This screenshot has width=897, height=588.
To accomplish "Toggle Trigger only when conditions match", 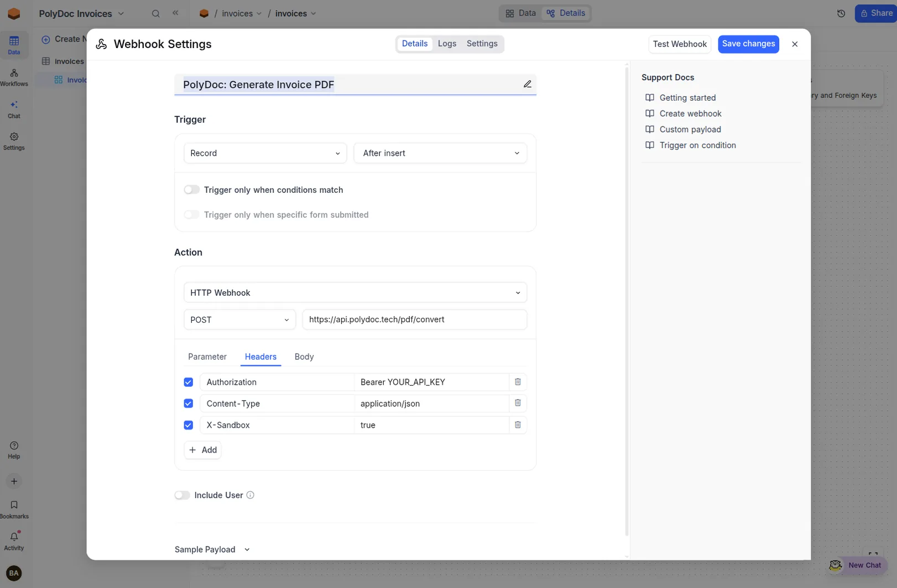I will [191, 190].
